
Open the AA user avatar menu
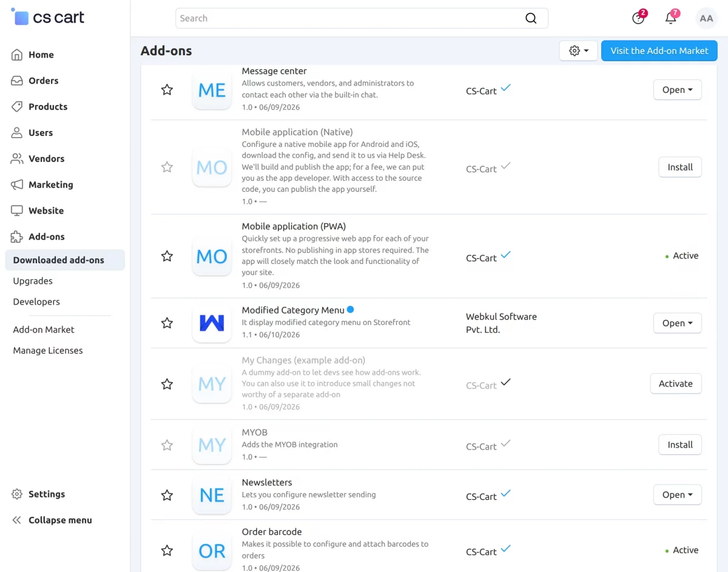pyautogui.click(x=706, y=18)
